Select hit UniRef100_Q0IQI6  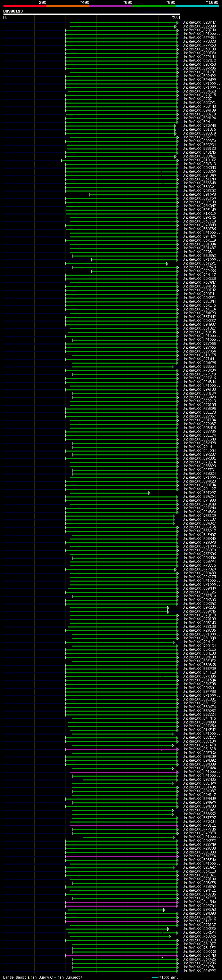pyautogui.click(x=199, y=130)
